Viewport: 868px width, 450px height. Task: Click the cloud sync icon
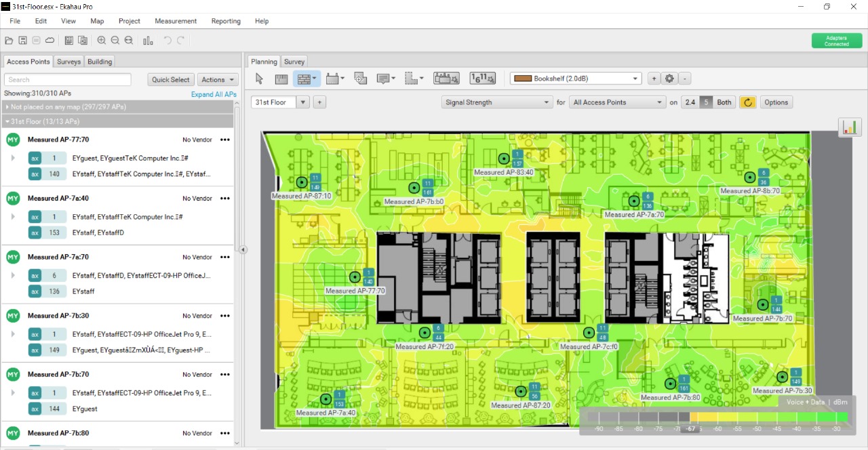tap(50, 41)
